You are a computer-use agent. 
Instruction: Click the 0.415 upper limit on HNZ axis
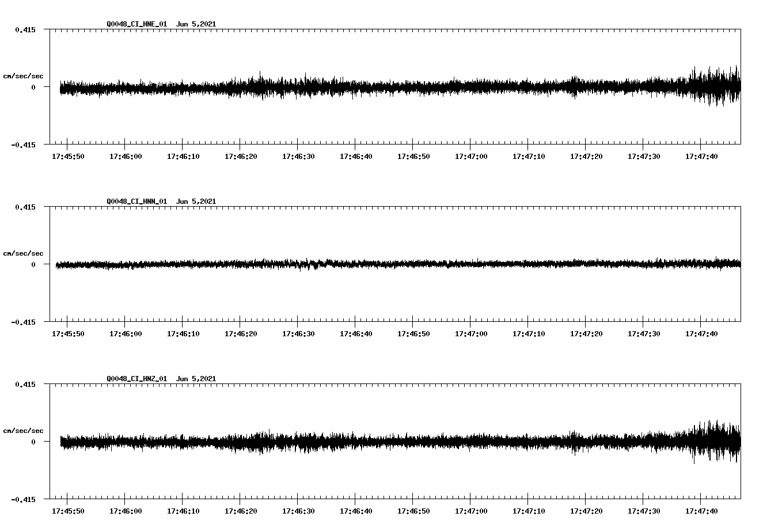[25, 384]
